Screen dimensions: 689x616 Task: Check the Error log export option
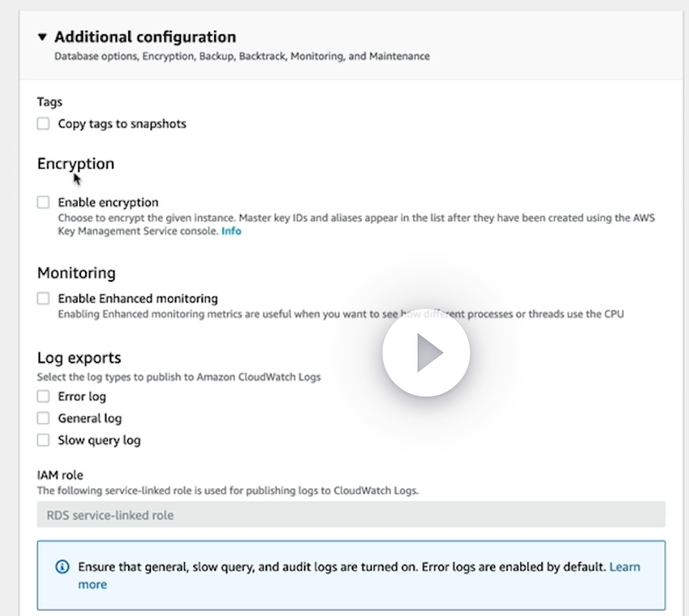[x=44, y=397]
